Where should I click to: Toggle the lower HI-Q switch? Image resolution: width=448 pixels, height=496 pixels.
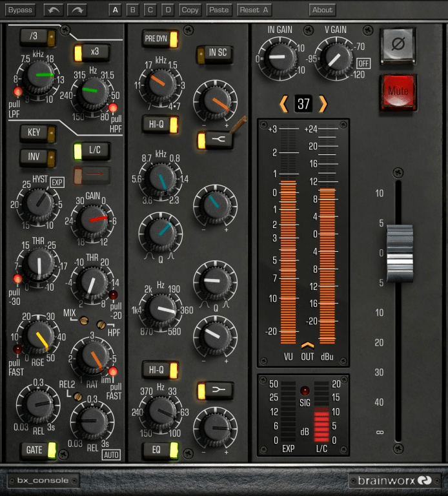point(160,370)
